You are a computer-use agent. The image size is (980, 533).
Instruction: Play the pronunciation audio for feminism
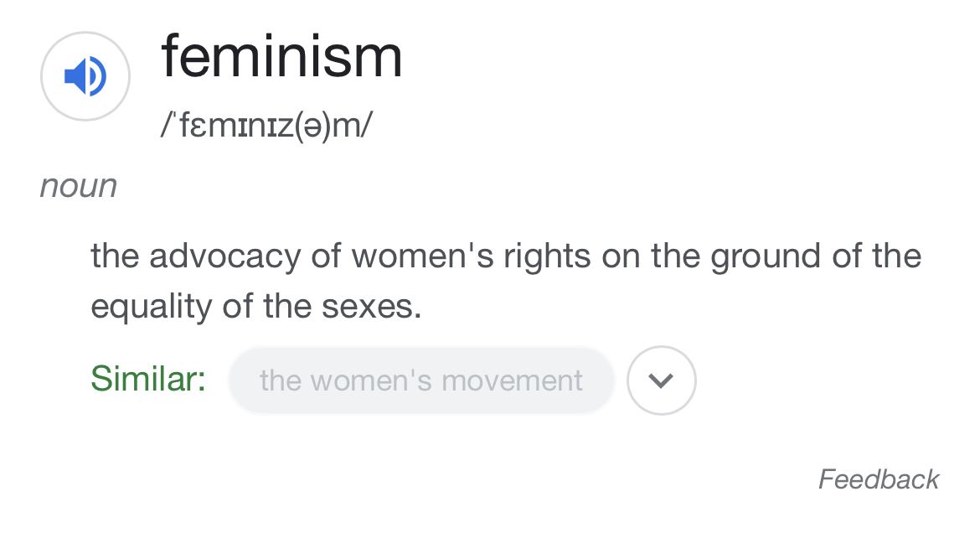coord(85,76)
